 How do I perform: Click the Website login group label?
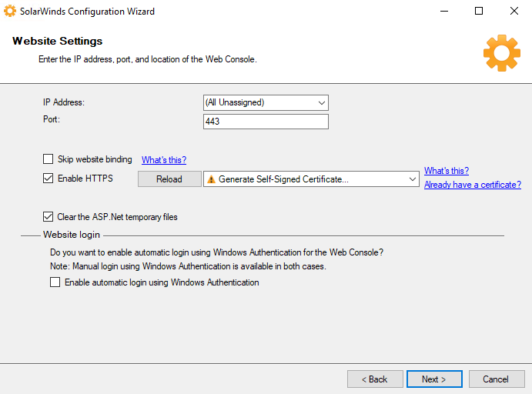pos(72,235)
